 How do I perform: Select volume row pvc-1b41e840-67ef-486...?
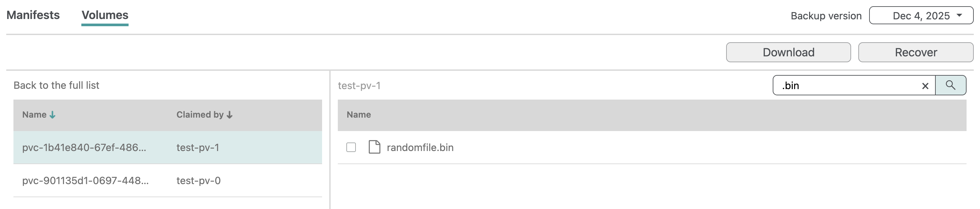pyautogui.click(x=84, y=147)
